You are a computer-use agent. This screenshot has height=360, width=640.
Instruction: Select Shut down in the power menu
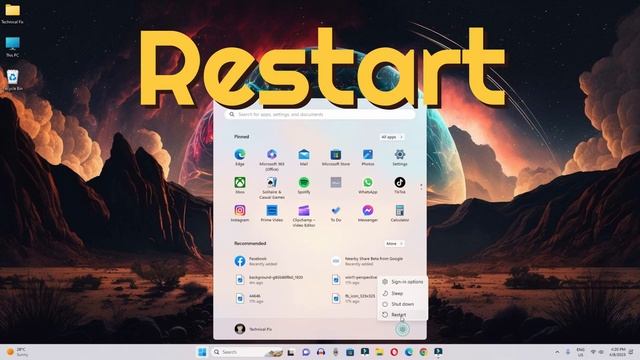(402, 304)
